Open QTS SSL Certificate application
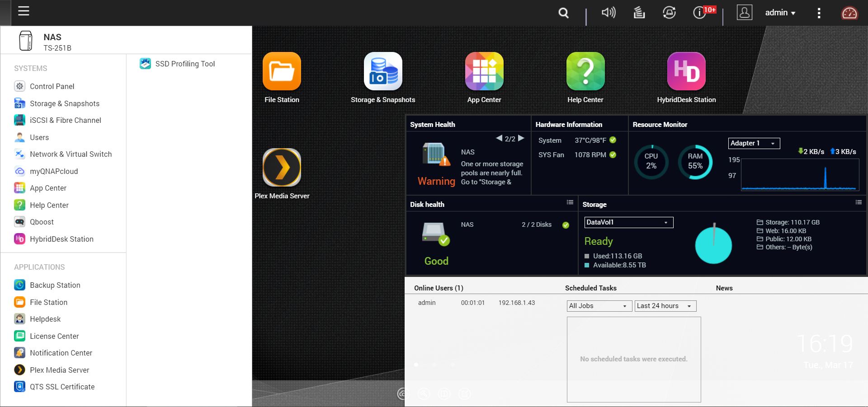 54,387
